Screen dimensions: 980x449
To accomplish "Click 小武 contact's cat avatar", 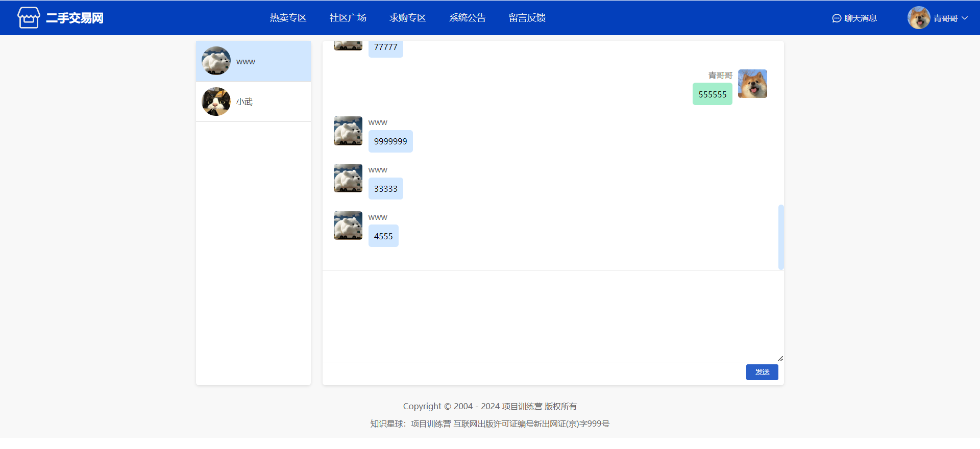I will tap(216, 102).
